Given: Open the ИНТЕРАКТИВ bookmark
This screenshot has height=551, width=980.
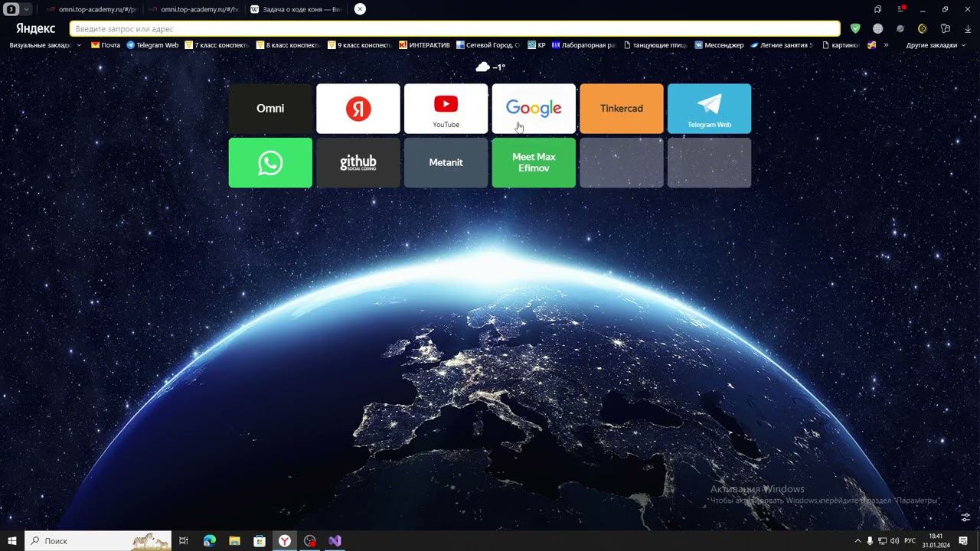Looking at the screenshot, I should coord(424,45).
